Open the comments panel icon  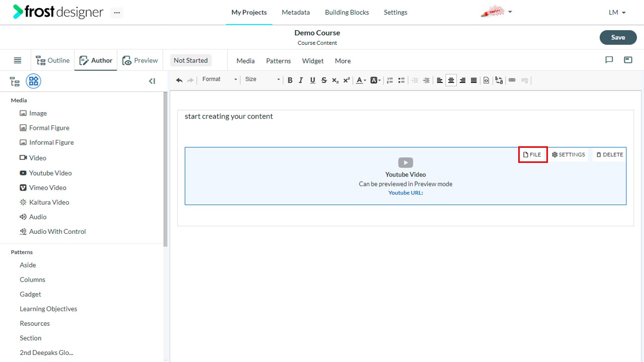click(609, 60)
